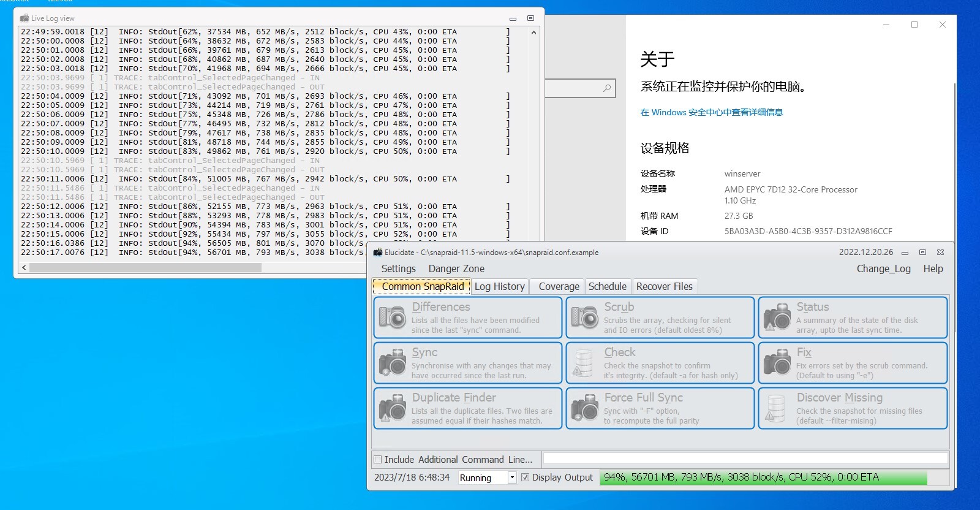Click the Discover Missing database icon
This screenshot has width=980, height=510.
[775, 408]
